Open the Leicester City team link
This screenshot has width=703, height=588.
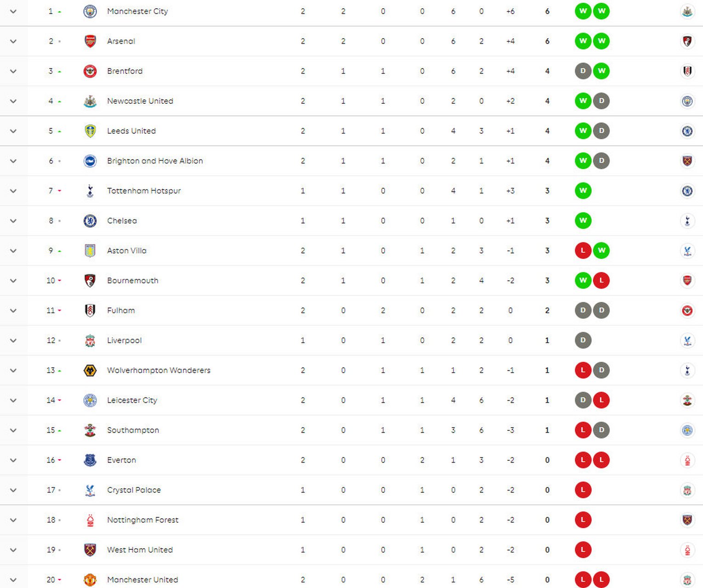click(x=132, y=400)
